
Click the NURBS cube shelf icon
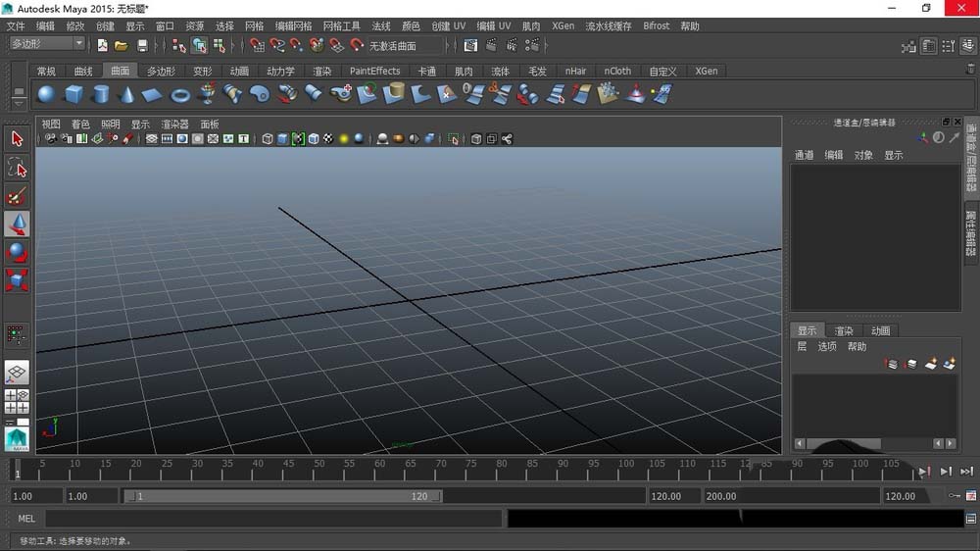pyautogui.click(x=73, y=94)
